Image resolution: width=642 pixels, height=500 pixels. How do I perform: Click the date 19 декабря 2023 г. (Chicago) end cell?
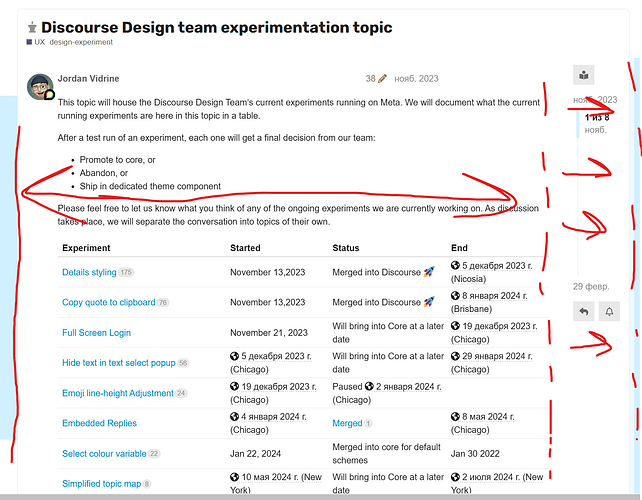(x=494, y=333)
